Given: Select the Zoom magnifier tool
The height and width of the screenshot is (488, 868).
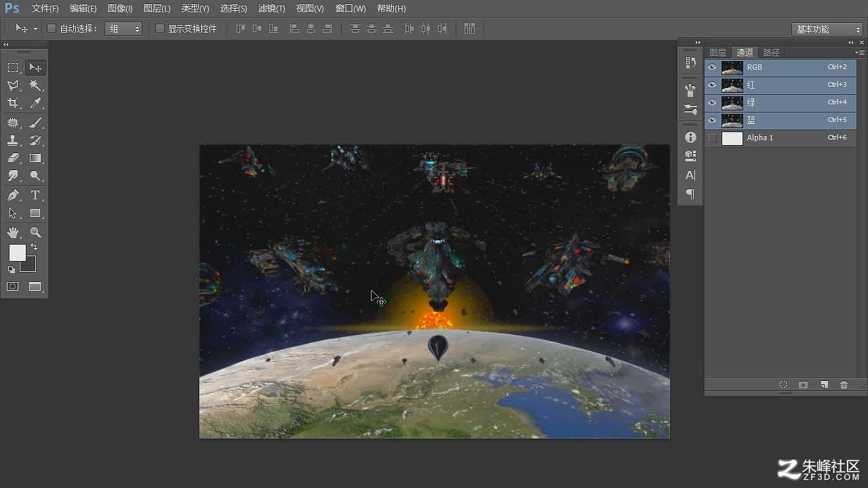Looking at the screenshot, I should (35, 232).
